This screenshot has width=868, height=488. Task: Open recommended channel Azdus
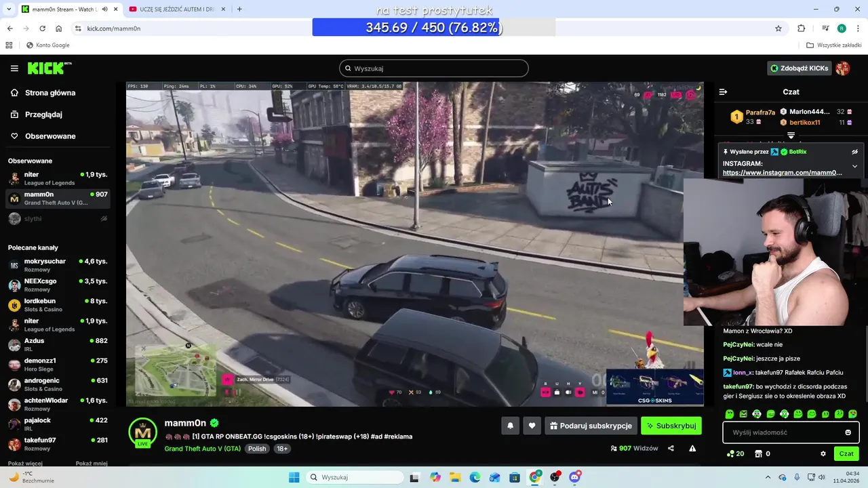coord(57,345)
